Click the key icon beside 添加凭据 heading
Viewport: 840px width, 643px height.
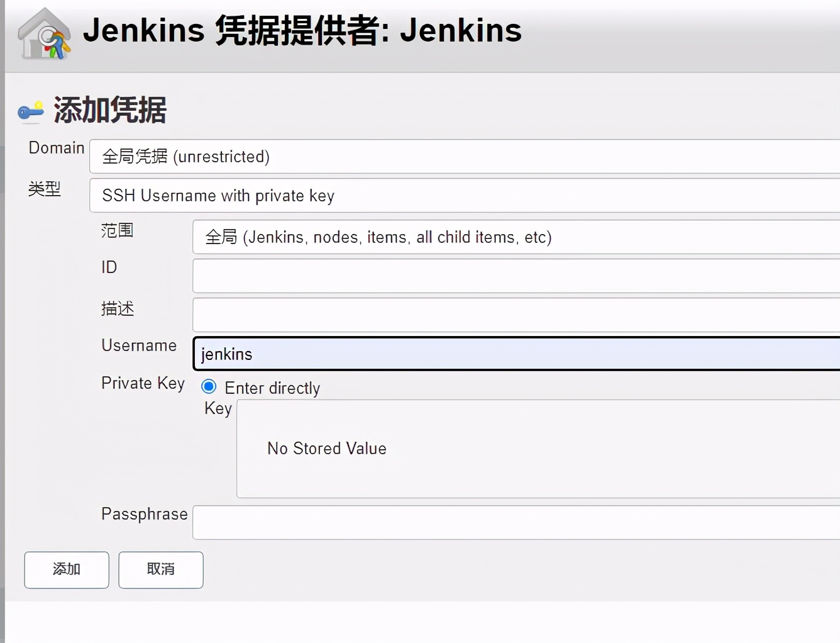tap(30, 111)
